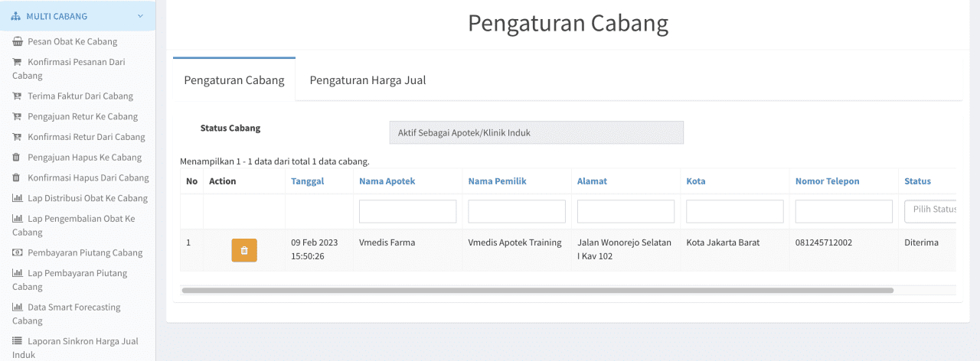Open the Pilih Status filter dropdown
Viewport: 980px width, 361px height.
tap(930, 211)
